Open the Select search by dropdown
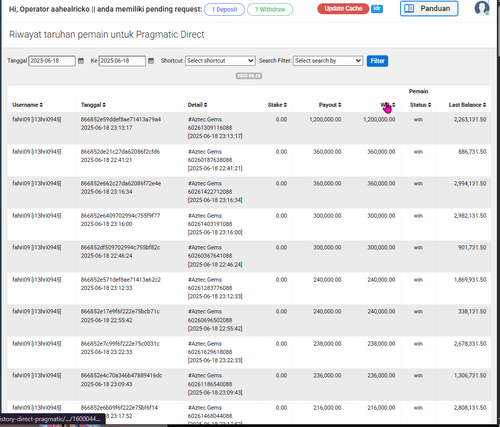The image size is (500, 427). click(328, 61)
